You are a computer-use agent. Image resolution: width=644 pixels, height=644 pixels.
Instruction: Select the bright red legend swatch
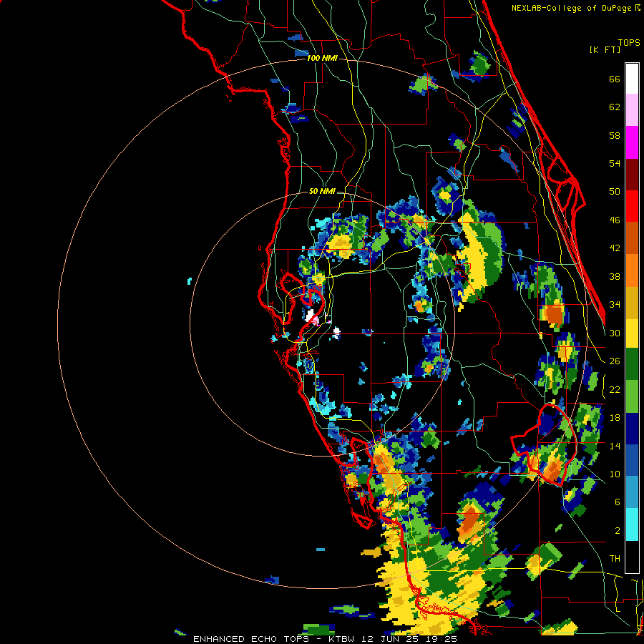click(x=632, y=206)
